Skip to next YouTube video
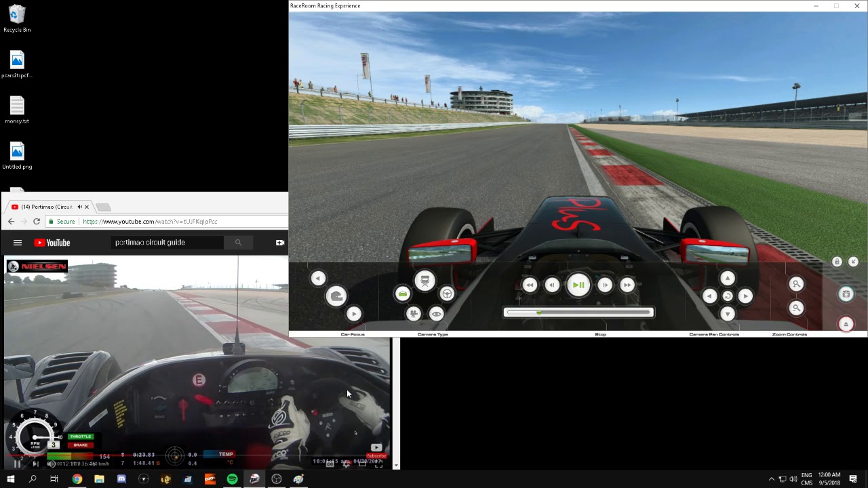Screen dimensions: 868x488 click(35, 464)
